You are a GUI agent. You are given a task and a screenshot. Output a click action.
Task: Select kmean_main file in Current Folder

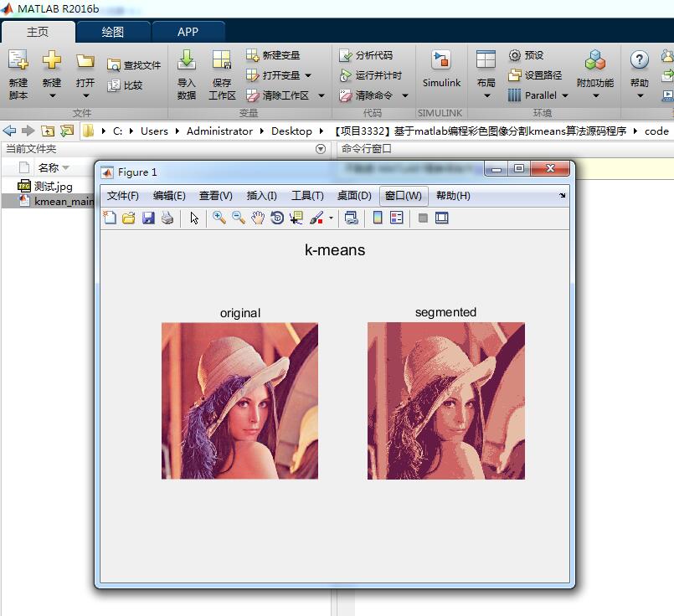[48, 201]
